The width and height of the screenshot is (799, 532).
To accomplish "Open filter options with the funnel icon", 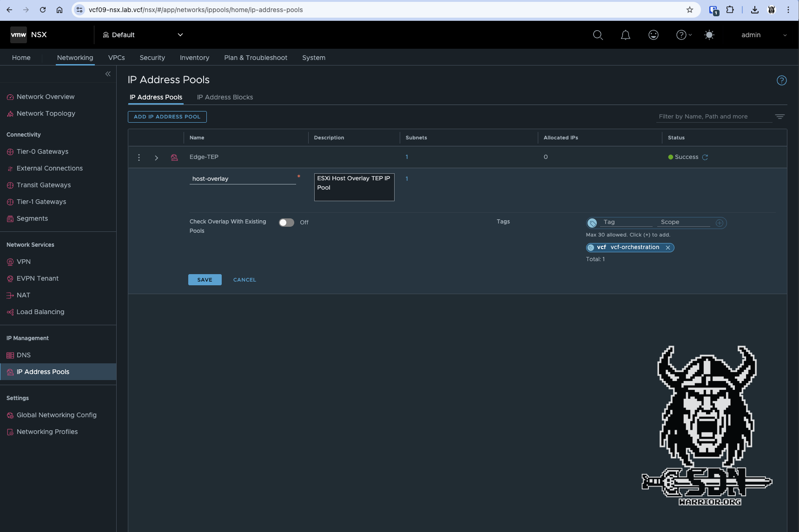I will click(780, 117).
